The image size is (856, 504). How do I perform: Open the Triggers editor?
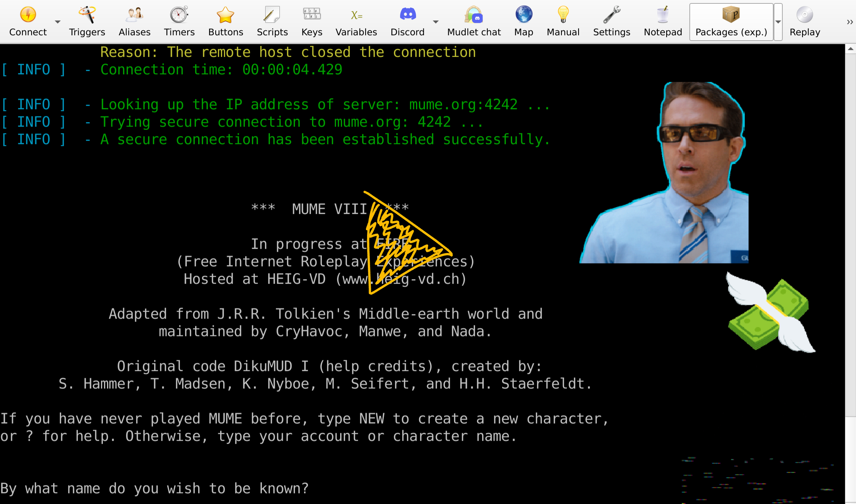[87, 22]
